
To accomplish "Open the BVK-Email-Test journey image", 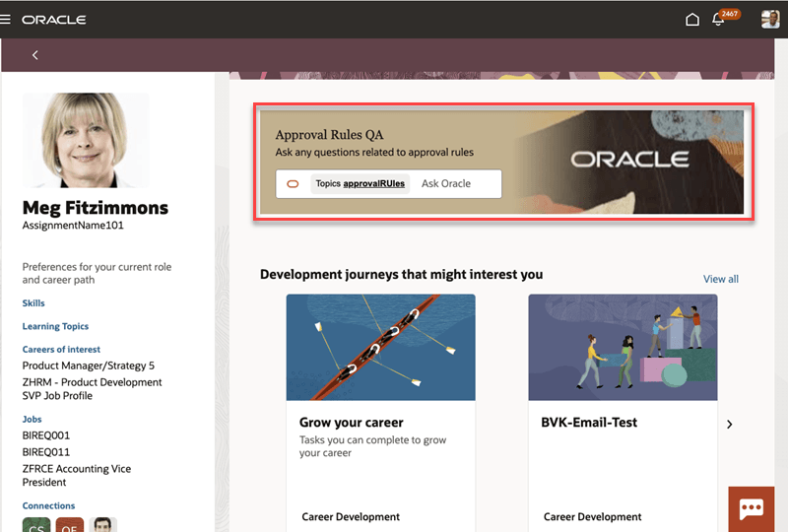I will pos(623,348).
